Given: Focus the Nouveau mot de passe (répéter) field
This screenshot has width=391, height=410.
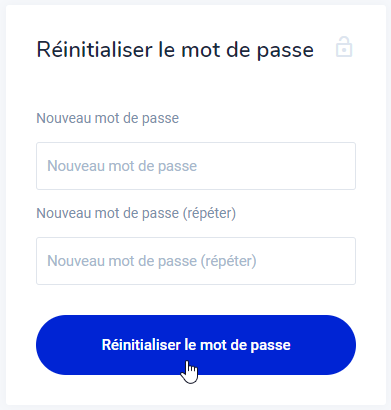Looking at the screenshot, I should click(x=196, y=261).
